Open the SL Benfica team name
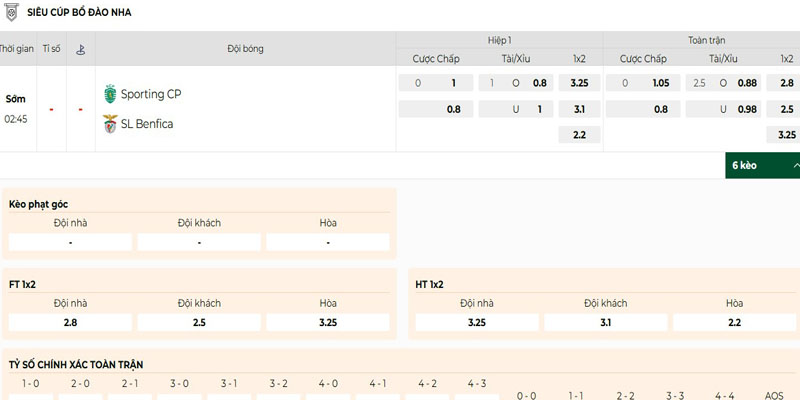 pyautogui.click(x=147, y=123)
